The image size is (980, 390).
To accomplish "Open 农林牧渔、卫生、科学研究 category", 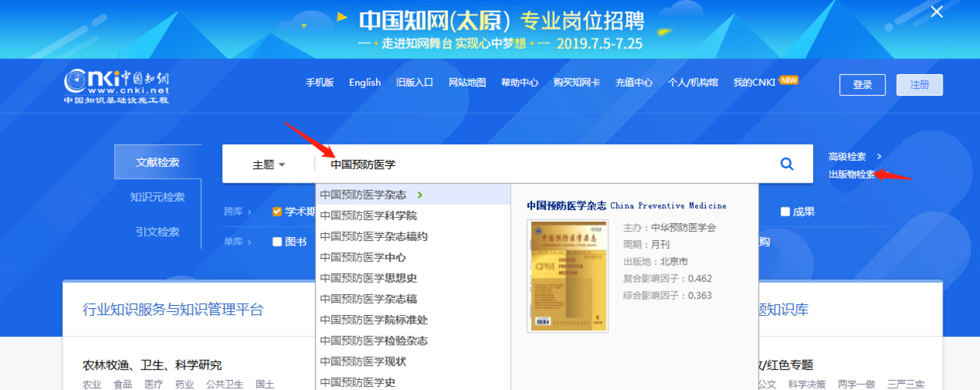I will [152, 365].
